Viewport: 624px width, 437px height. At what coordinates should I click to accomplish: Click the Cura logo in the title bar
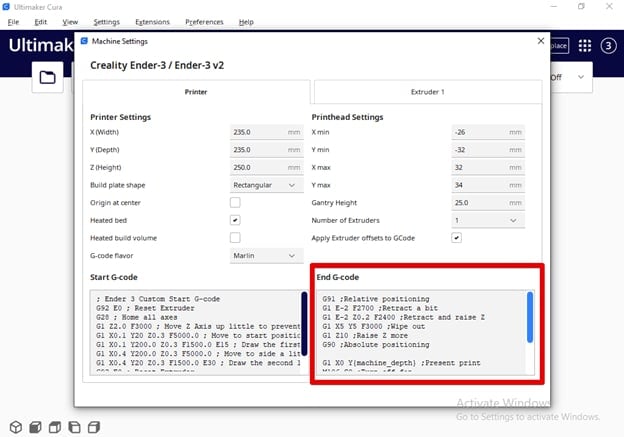tap(6, 7)
